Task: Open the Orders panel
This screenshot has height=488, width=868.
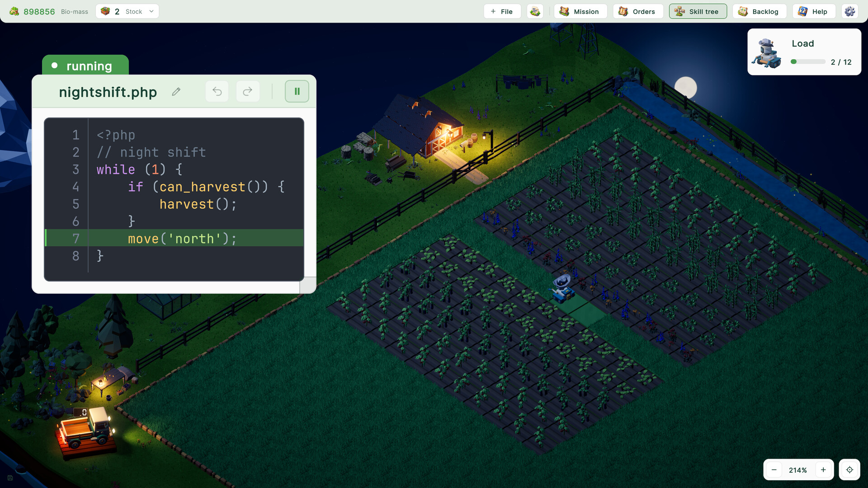Action: (638, 11)
